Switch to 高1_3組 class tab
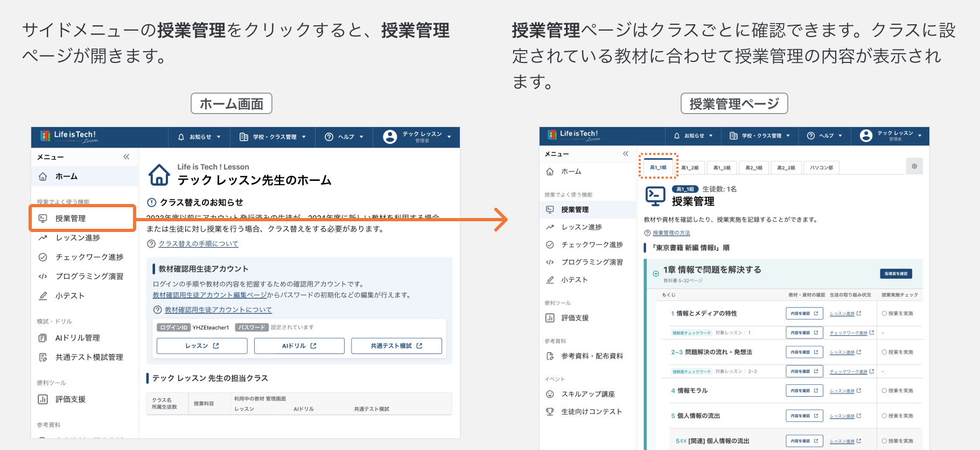980x450 pixels. click(722, 167)
